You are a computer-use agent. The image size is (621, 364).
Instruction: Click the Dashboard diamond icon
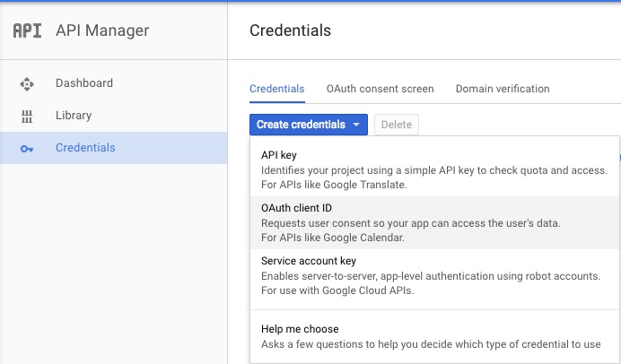(x=27, y=84)
